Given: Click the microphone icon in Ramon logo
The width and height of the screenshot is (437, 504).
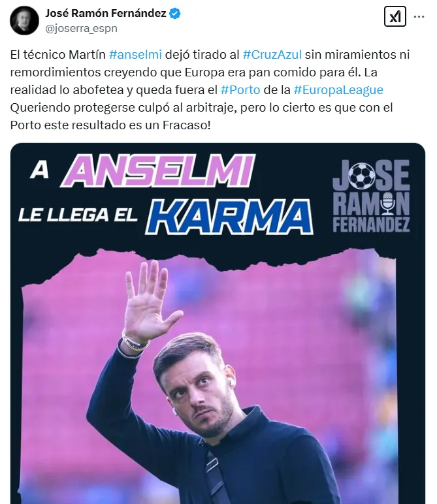Looking at the screenshot, I should (388, 203).
